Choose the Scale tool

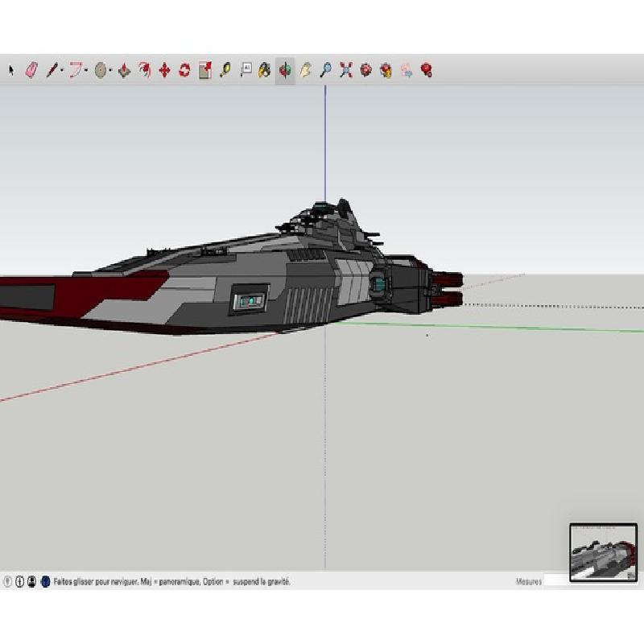point(204,70)
